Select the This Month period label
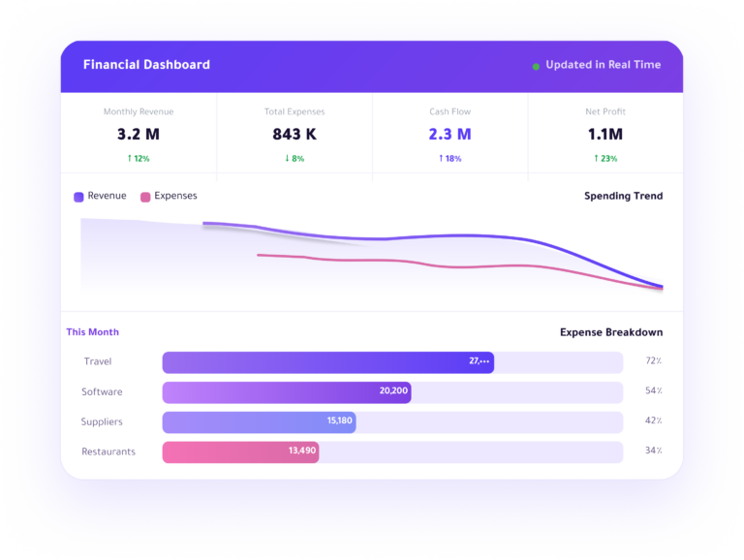Screen dimensions: 744x560 [93, 332]
